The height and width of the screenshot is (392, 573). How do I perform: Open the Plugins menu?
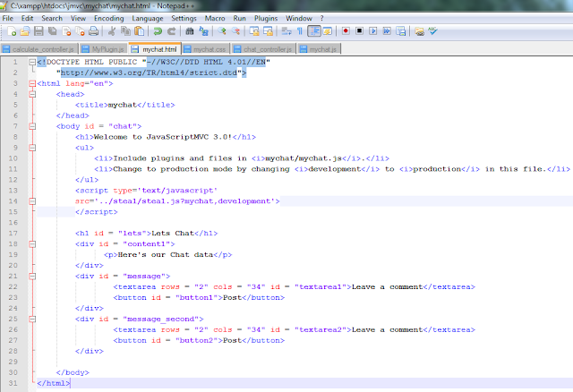pos(266,18)
